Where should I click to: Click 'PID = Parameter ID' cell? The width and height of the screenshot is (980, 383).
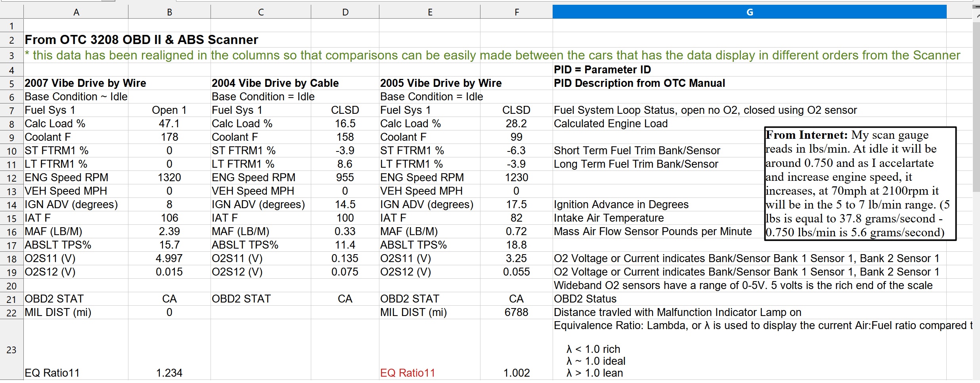(602, 70)
